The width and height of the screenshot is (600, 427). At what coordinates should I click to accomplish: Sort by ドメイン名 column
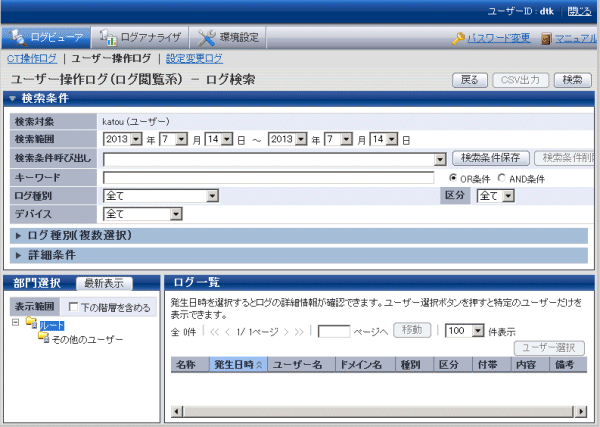pos(365,364)
